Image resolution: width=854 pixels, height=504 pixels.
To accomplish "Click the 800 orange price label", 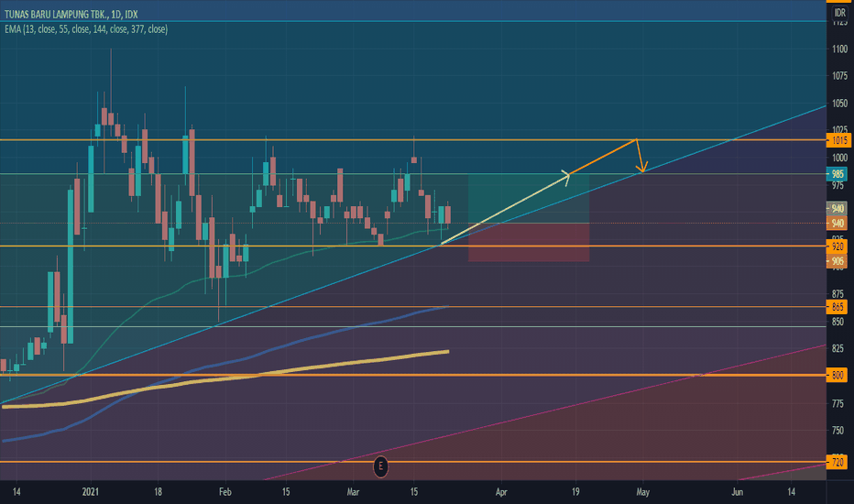I will click(838, 376).
